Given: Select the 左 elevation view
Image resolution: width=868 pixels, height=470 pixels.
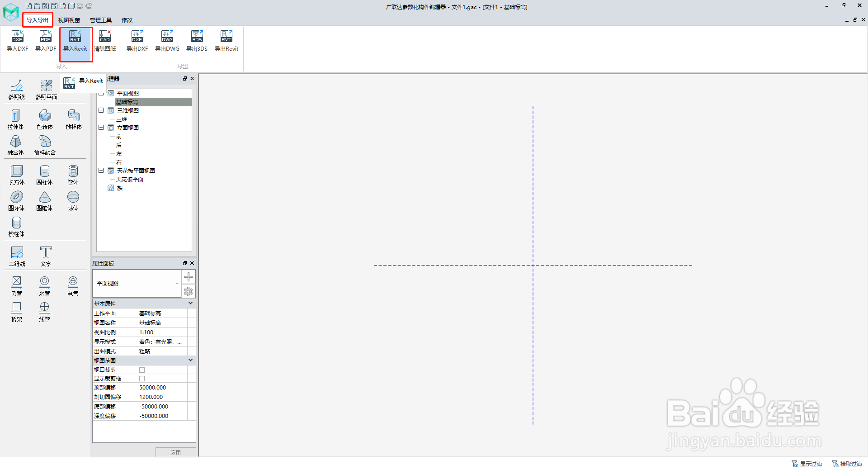Looking at the screenshot, I should coord(119,154).
